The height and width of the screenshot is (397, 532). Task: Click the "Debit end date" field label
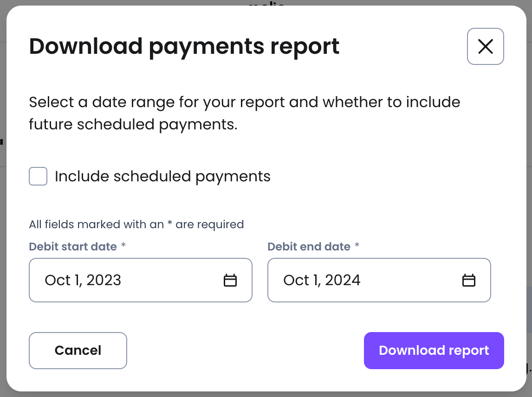[309, 246]
